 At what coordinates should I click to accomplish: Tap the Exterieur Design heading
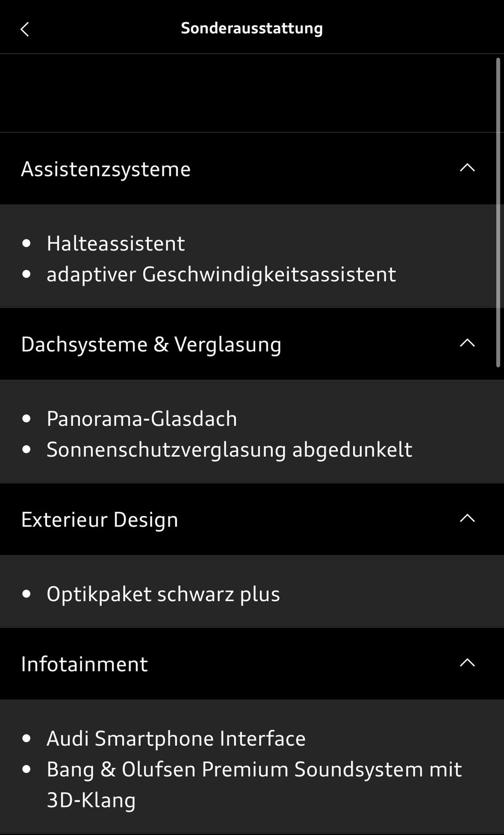click(x=100, y=520)
